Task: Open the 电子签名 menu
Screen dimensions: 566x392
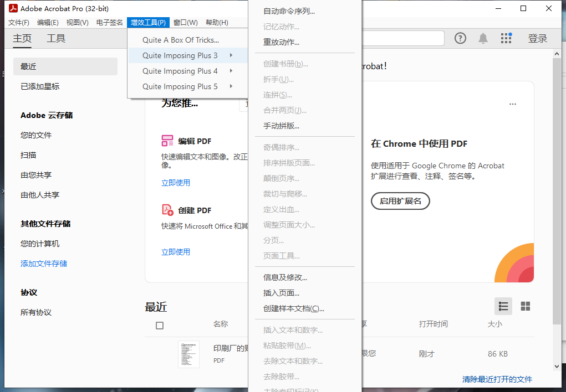Action: (x=109, y=22)
